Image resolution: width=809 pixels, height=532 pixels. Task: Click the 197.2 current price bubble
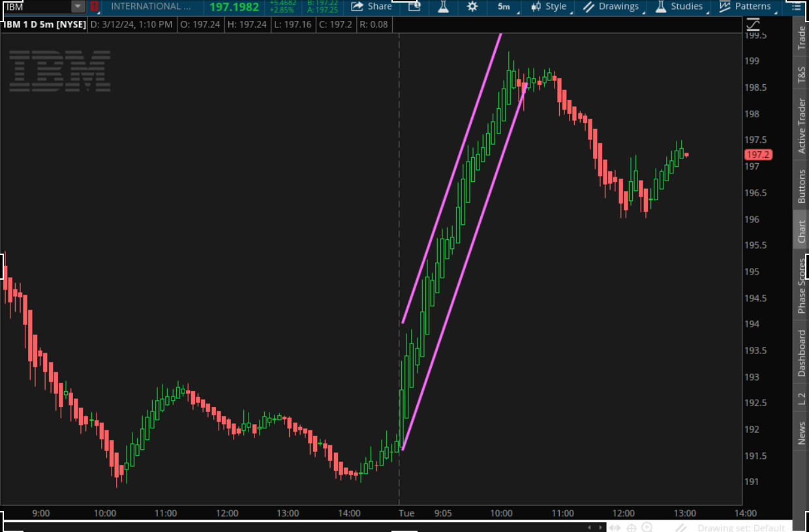point(758,155)
